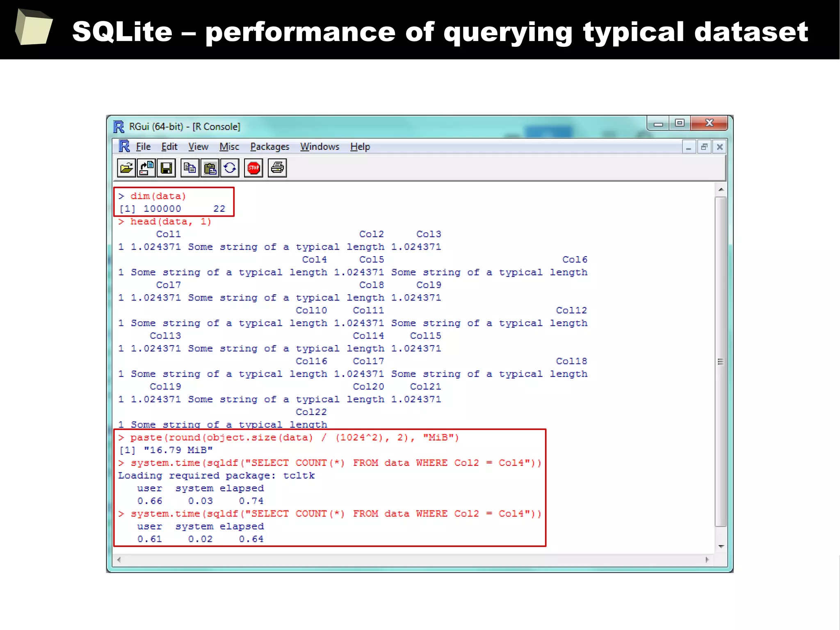840x630 pixels.
Task: Click the 'head(data, 1)' command line
Action: coord(165,222)
